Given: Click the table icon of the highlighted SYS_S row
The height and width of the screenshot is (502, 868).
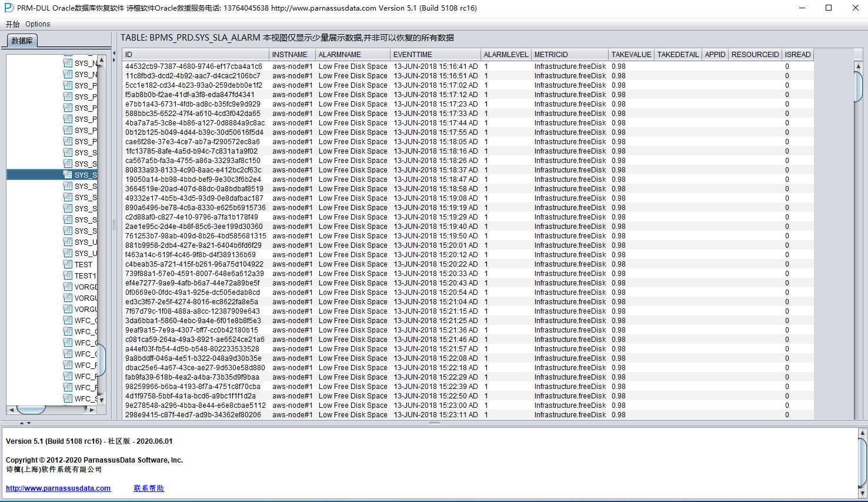Looking at the screenshot, I should [68, 175].
